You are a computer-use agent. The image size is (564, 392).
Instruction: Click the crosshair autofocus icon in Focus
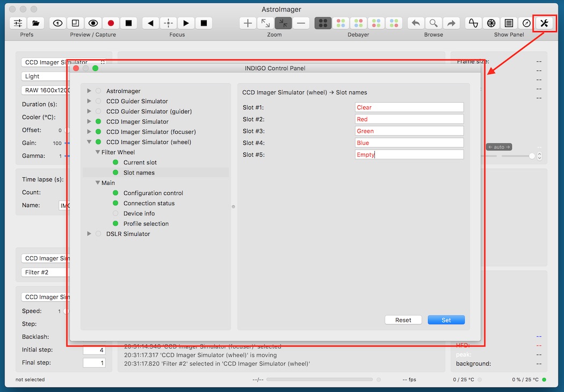click(168, 24)
